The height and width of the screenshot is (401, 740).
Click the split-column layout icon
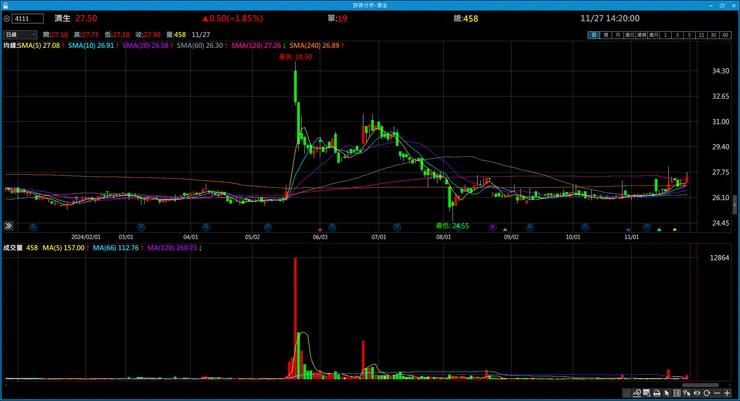677,393
